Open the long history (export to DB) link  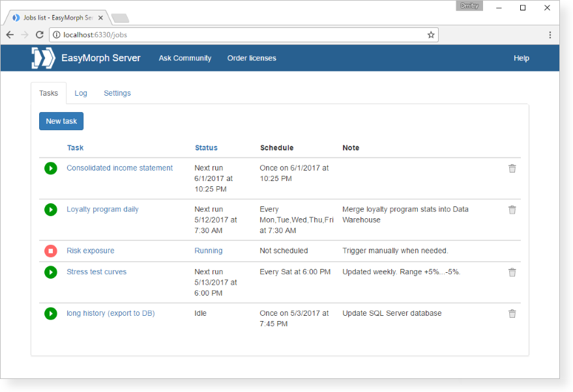tap(111, 313)
